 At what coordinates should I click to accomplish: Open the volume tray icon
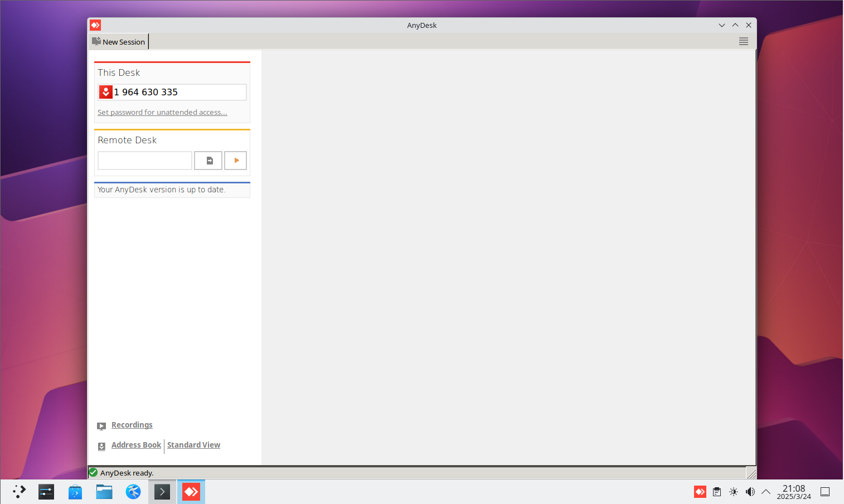point(750,492)
